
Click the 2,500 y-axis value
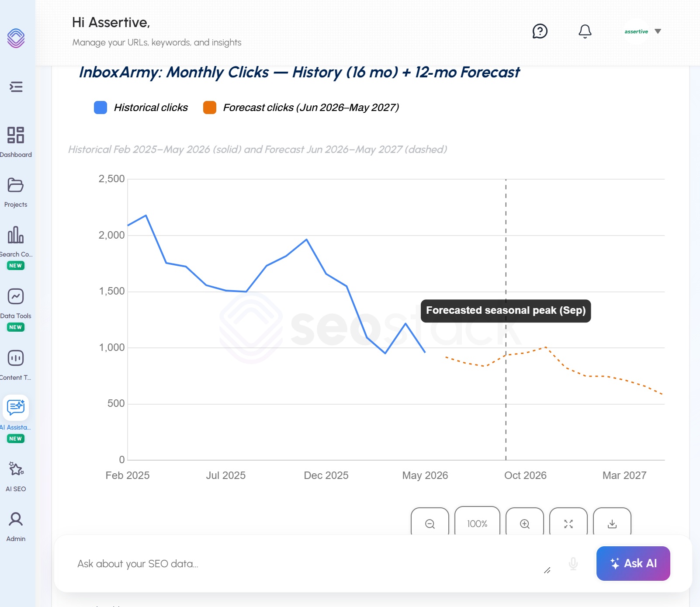[111, 179]
